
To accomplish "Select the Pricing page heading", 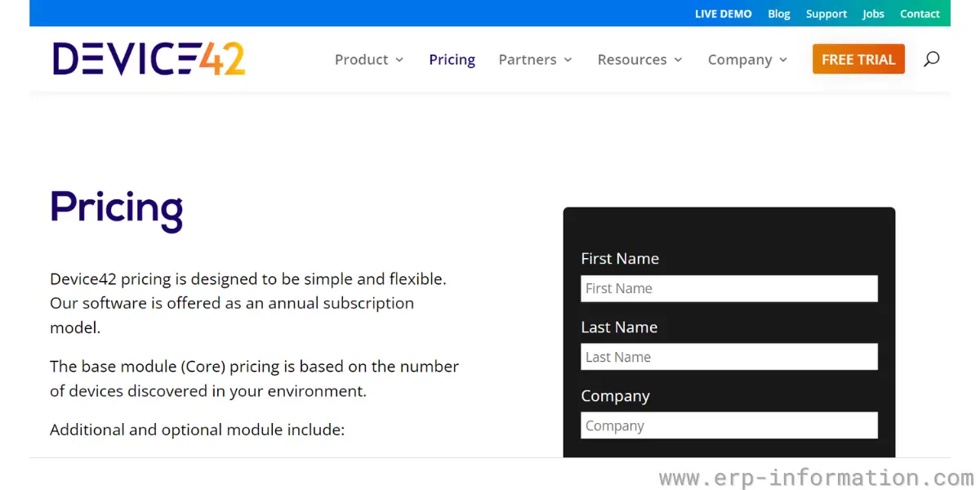I will (117, 209).
